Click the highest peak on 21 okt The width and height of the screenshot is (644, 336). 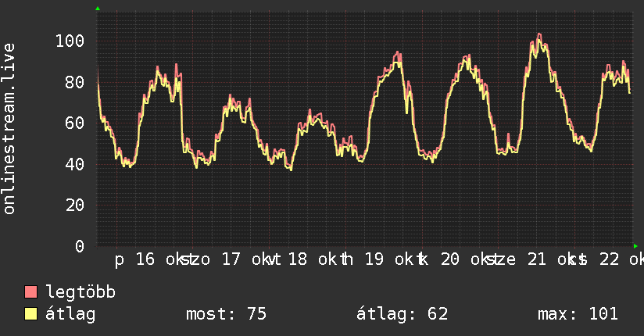(539, 34)
